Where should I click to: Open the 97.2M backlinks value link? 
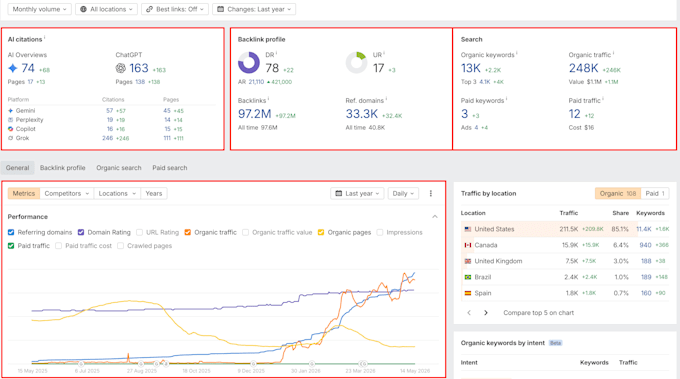255,114
